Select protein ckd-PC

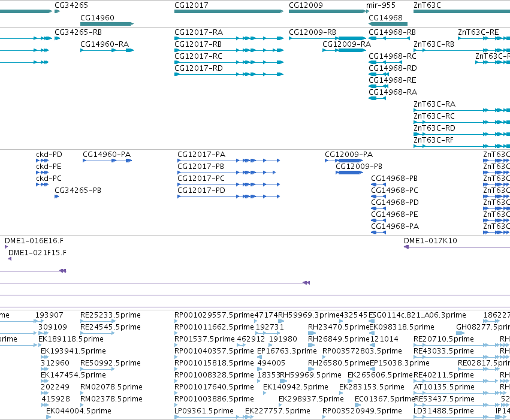point(49,179)
